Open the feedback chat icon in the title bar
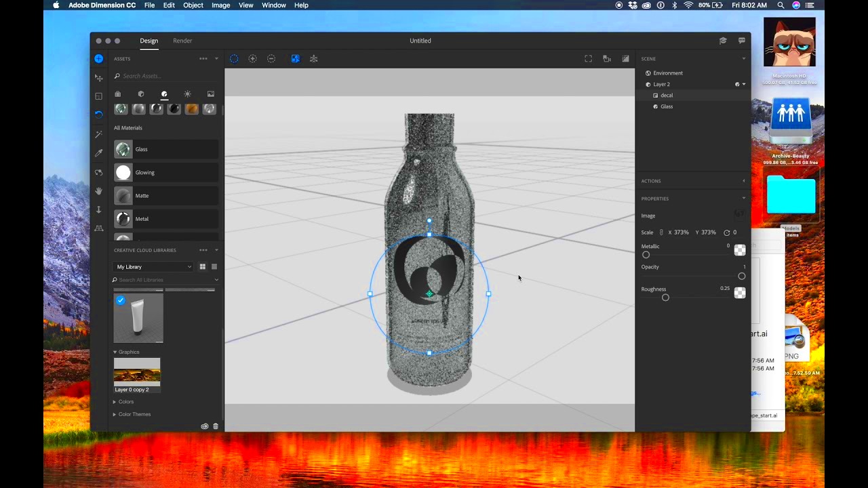Screen dimensions: 868x488 point(743,41)
